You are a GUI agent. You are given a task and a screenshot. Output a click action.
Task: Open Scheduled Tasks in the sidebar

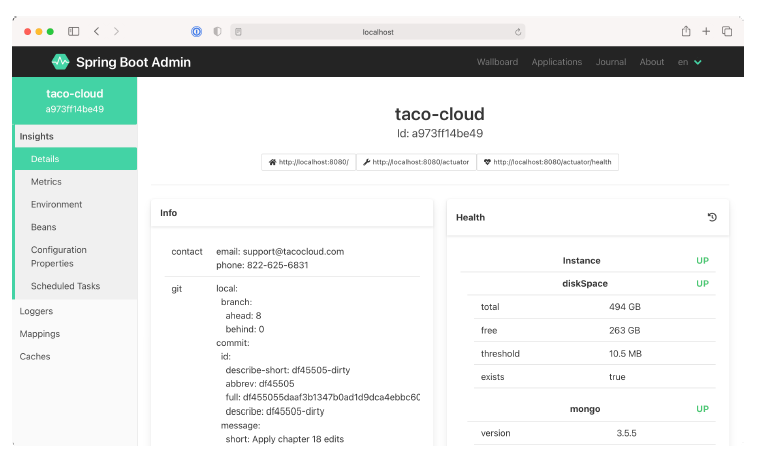pos(65,286)
